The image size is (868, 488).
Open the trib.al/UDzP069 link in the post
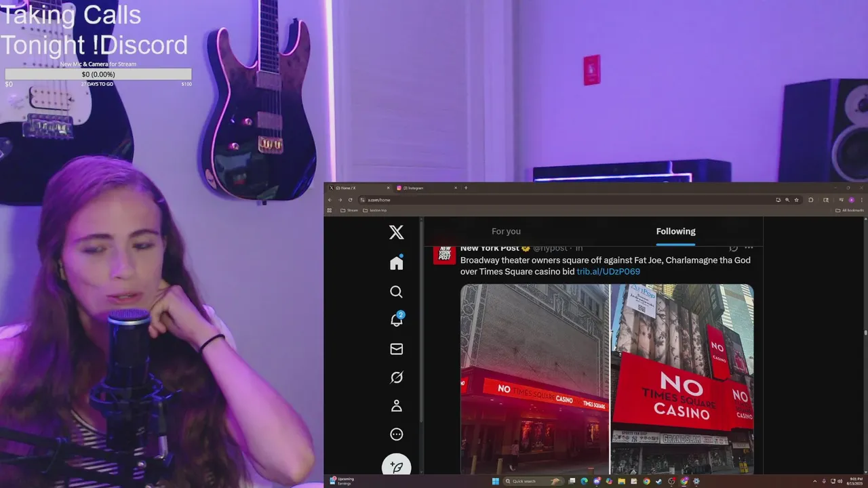pyautogui.click(x=608, y=271)
